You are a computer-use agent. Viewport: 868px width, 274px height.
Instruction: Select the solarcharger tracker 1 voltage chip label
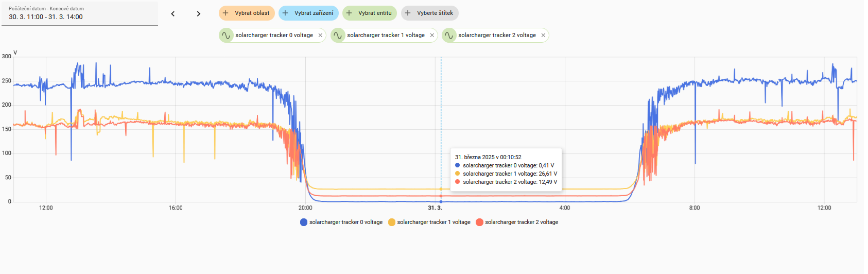[386, 36]
